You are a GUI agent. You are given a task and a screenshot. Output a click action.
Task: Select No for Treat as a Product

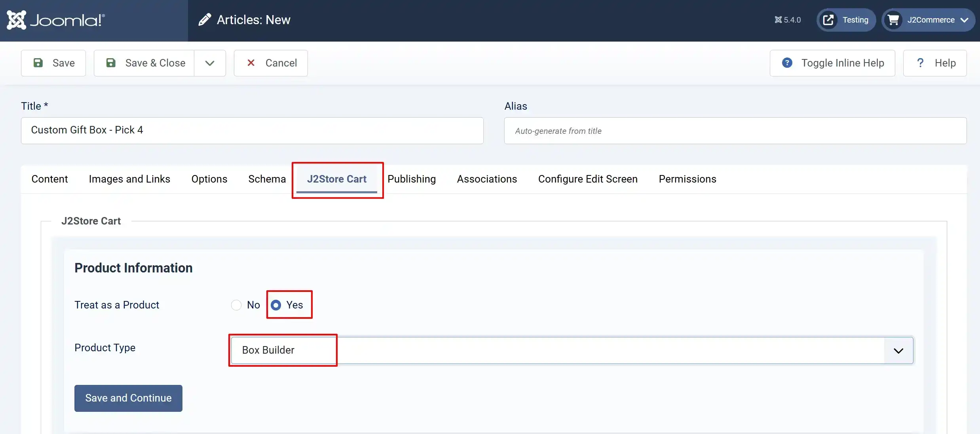(x=236, y=305)
